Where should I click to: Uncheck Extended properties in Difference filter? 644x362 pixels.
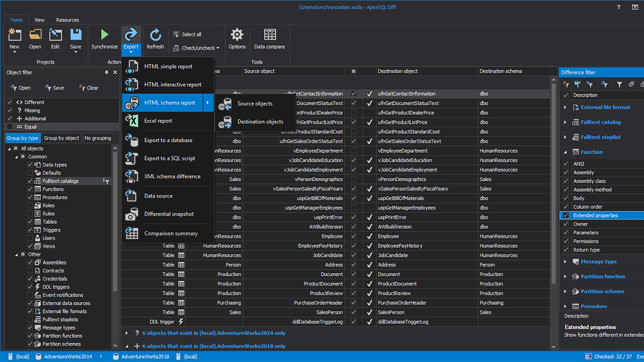(565, 215)
